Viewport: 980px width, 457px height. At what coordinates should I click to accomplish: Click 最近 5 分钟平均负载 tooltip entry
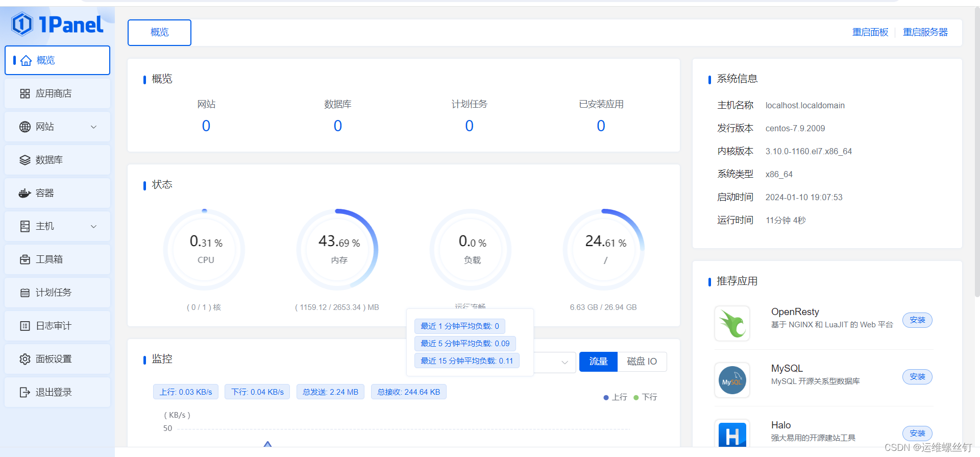(x=465, y=344)
